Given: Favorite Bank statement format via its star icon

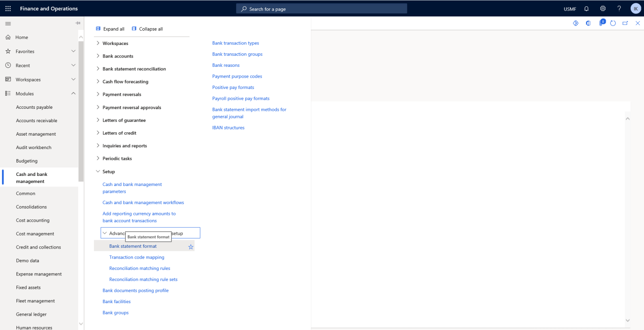Looking at the screenshot, I should coord(191,246).
